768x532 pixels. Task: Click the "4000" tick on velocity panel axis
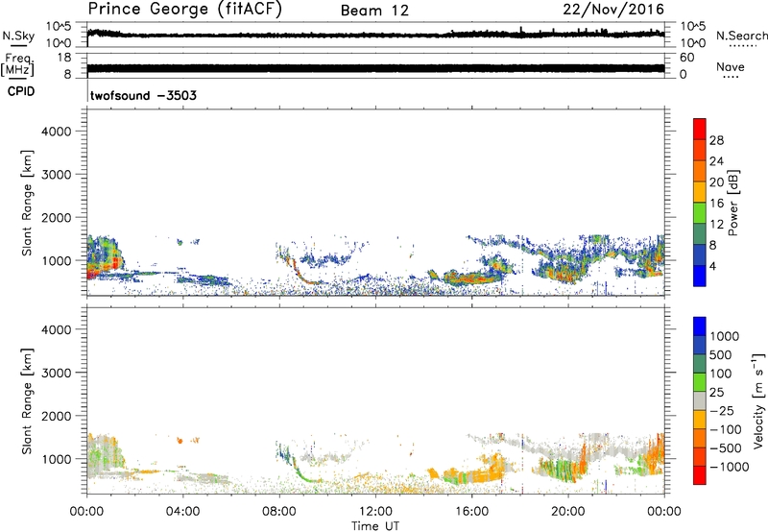click(x=56, y=329)
